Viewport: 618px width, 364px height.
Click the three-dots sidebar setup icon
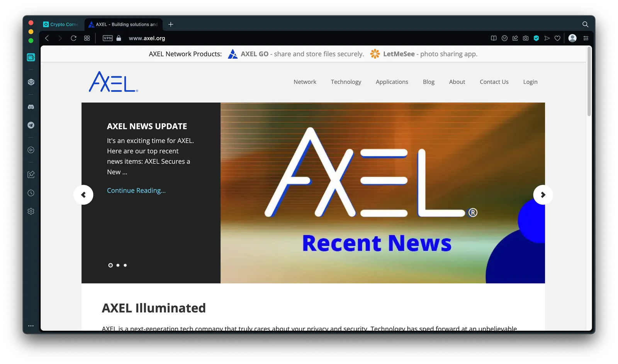point(31,326)
